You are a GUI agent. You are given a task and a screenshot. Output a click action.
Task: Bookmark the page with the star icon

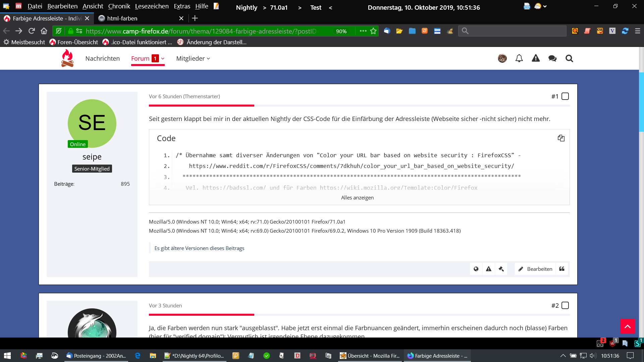(x=373, y=31)
